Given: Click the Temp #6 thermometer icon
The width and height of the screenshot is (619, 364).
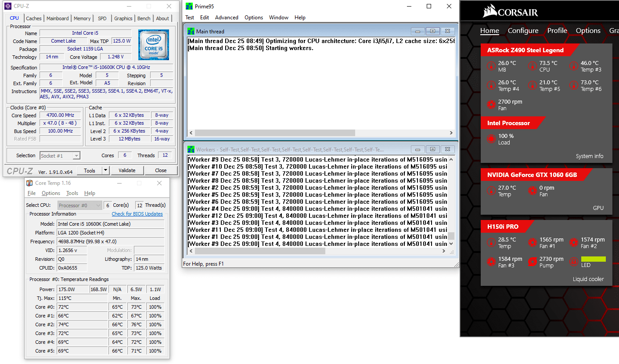Looking at the screenshot, I should pos(574,85).
